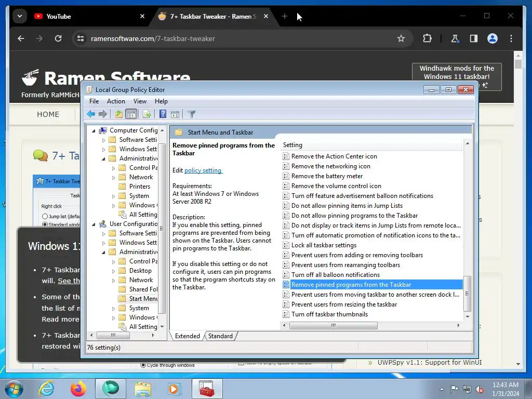This screenshot has height=399, width=532.
Task: Select Turn off taskbar thumbnails policy
Action: [329, 314]
